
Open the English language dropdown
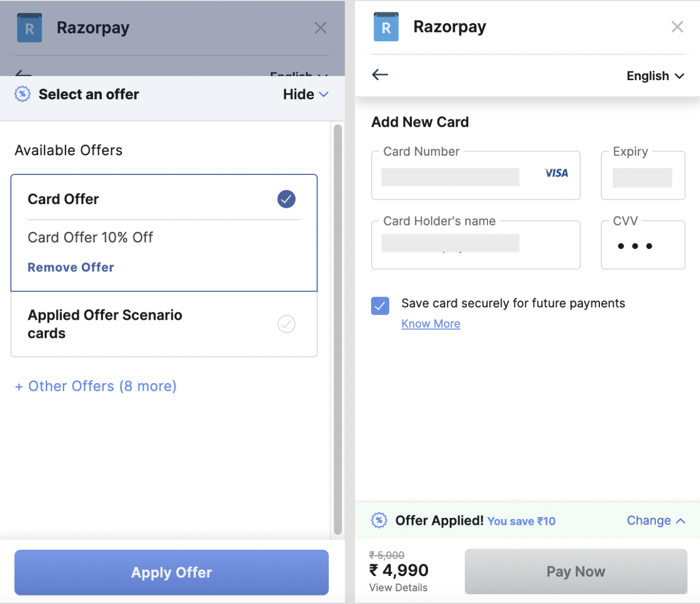(655, 76)
